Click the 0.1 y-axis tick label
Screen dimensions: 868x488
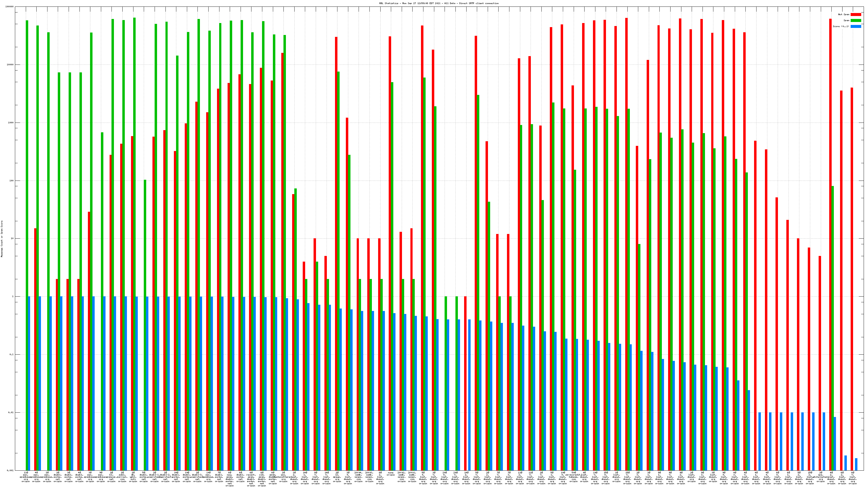[12, 355]
